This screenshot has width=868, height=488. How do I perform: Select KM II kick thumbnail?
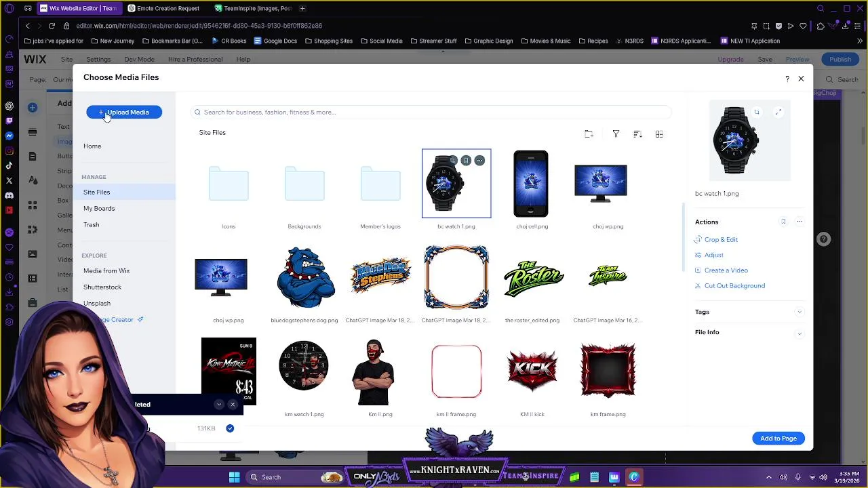(532, 371)
